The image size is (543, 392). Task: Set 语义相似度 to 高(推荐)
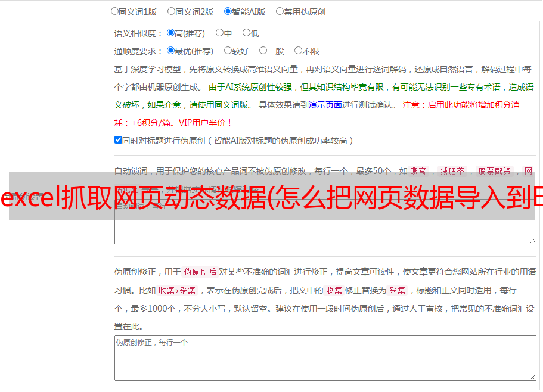point(170,33)
